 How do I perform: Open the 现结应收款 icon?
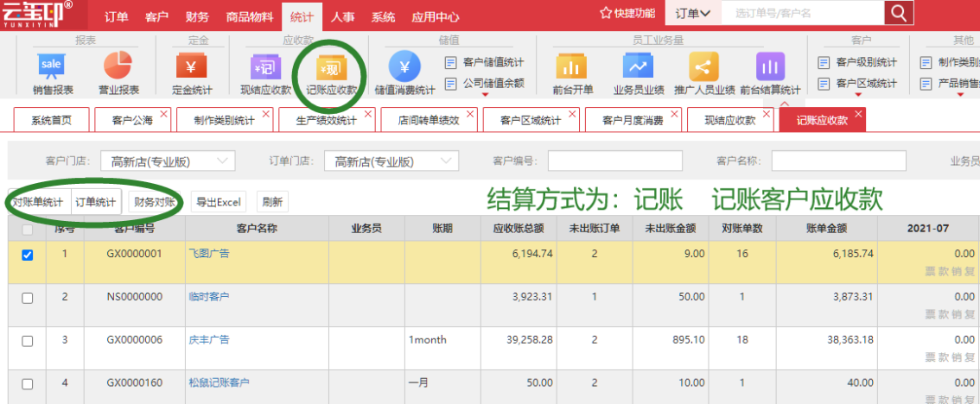[x=265, y=66]
